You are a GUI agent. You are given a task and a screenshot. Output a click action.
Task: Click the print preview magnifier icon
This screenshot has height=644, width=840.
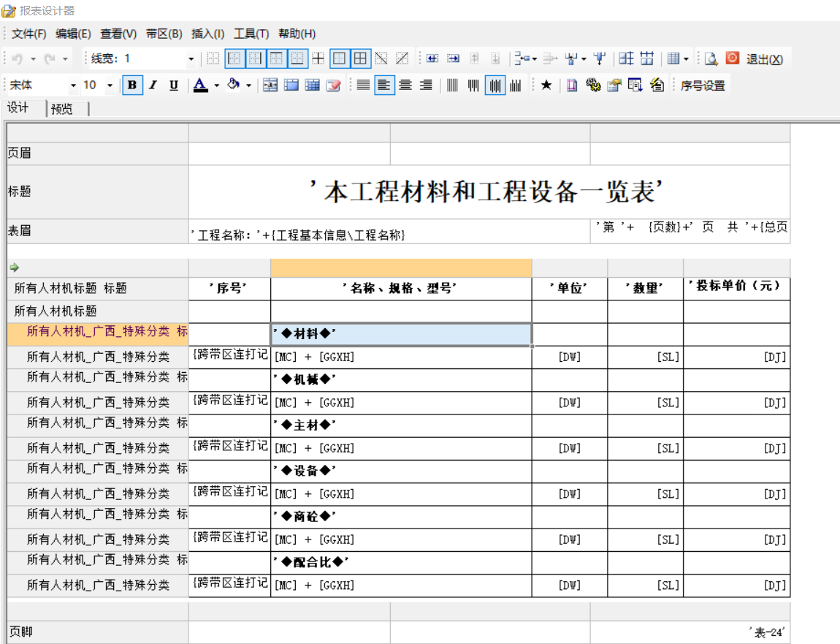click(711, 58)
